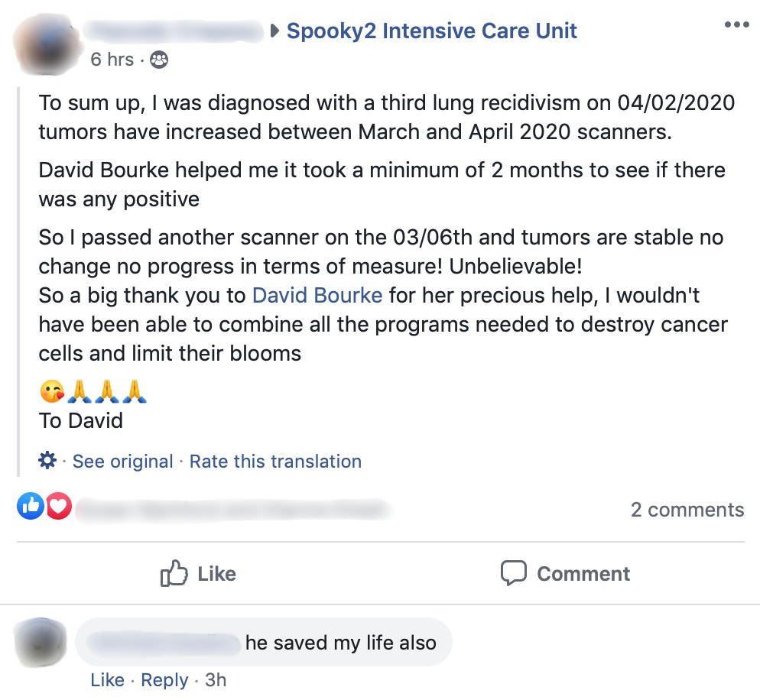Image resolution: width=760 pixels, height=700 pixels.
Task: Click the 6 hrs post timestamp
Action: pyautogui.click(x=112, y=60)
